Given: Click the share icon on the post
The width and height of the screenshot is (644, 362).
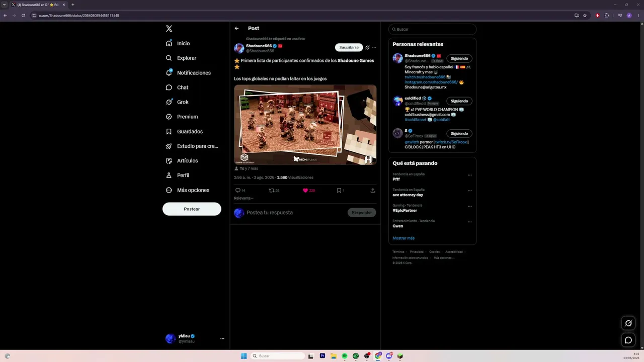Looking at the screenshot, I should coord(373,191).
